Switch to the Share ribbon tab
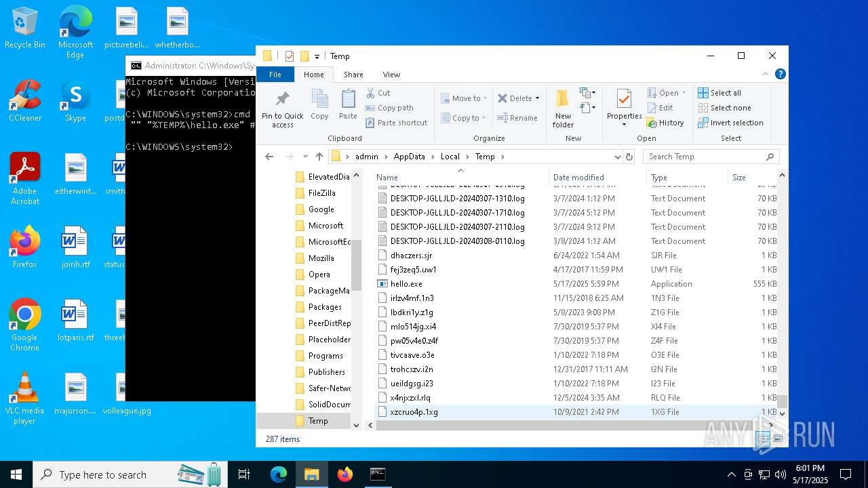The width and height of the screenshot is (868, 488). (x=353, y=75)
